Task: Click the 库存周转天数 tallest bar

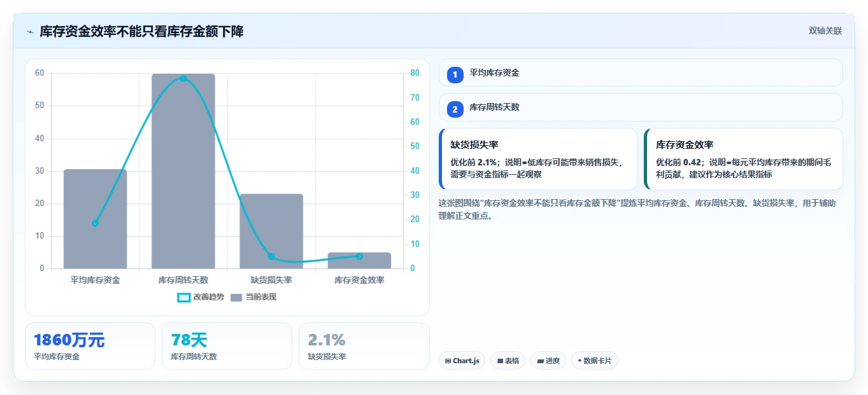Action: click(183, 171)
